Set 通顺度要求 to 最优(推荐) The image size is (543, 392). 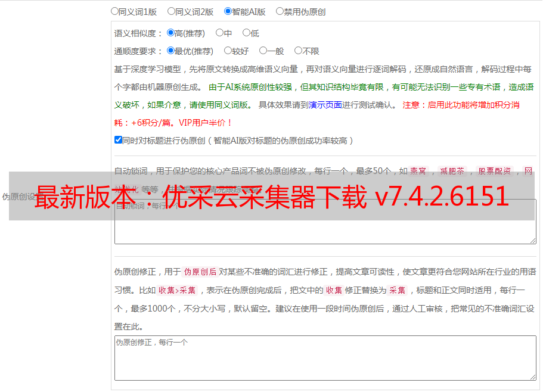pyautogui.click(x=170, y=51)
